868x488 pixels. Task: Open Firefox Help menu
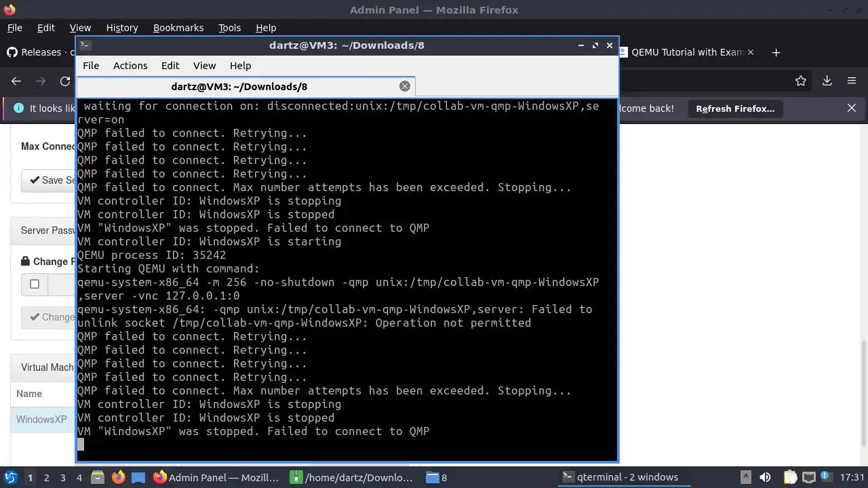[x=266, y=28]
